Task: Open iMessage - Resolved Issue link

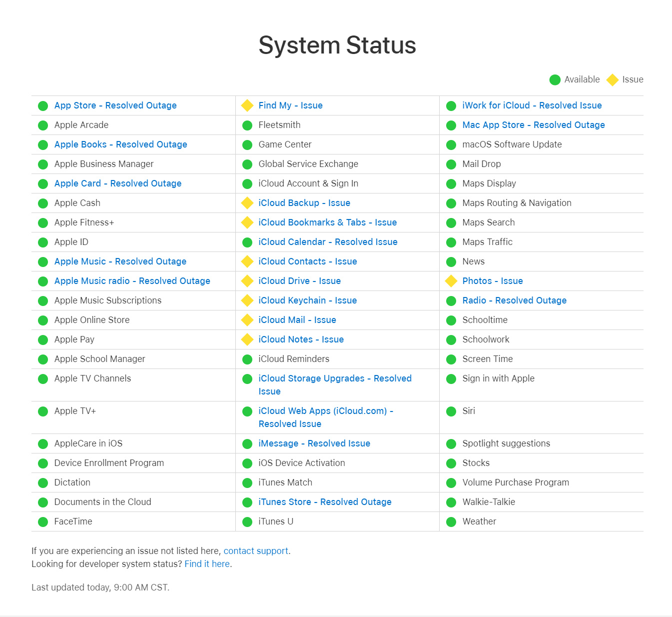Action: 314,443
